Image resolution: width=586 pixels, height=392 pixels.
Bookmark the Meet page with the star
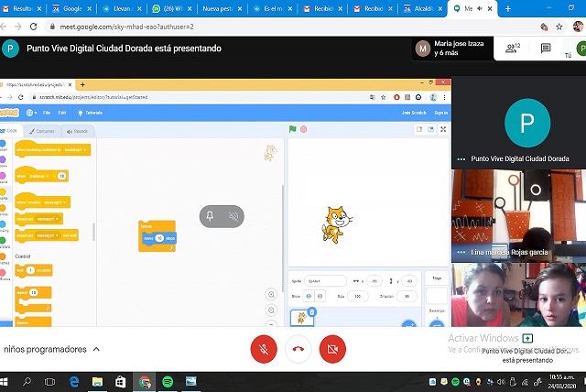pos(559,27)
